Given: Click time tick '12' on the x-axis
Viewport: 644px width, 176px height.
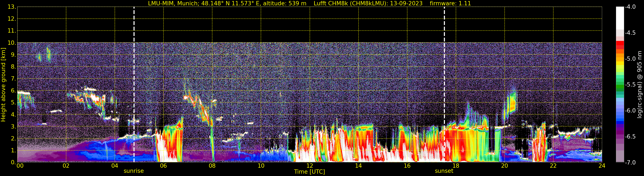Looking at the screenshot, I should click(310, 166).
